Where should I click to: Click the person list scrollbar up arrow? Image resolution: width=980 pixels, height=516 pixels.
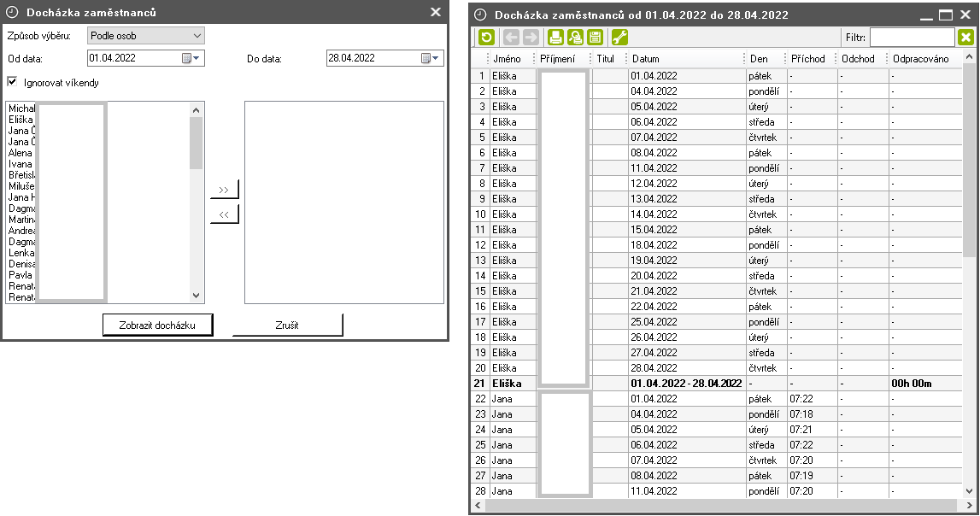click(197, 110)
